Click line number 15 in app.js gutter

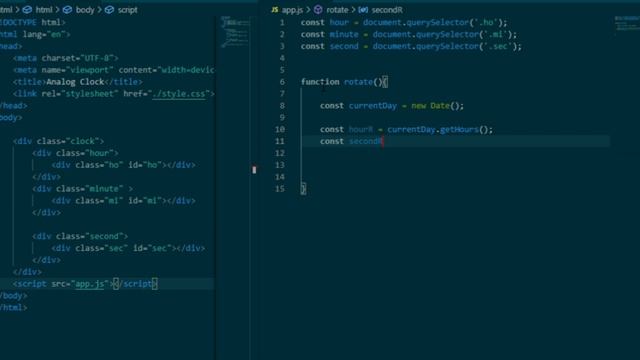pos(280,189)
